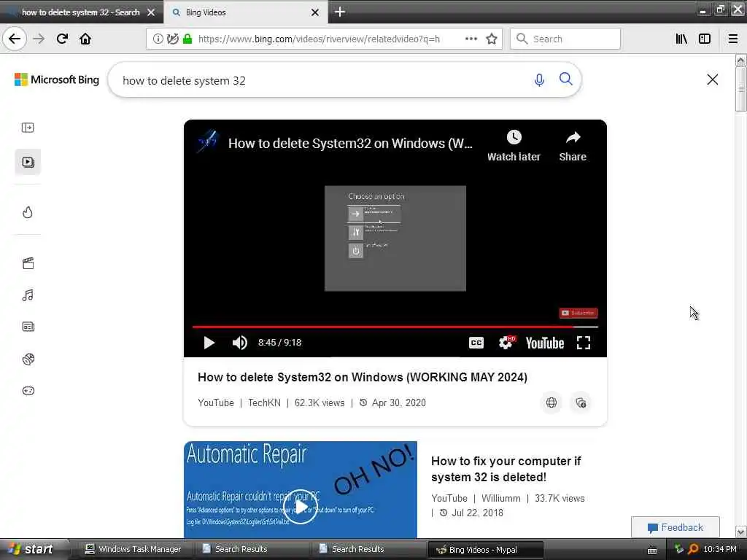Click the red video progress bar

pyautogui.click(x=395, y=327)
